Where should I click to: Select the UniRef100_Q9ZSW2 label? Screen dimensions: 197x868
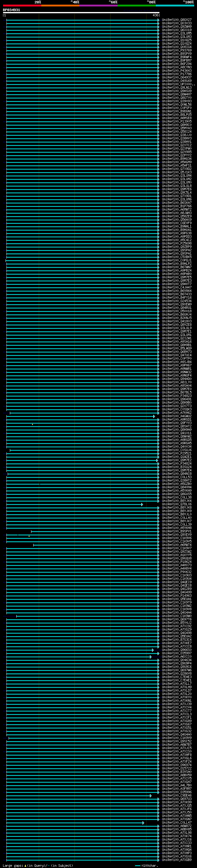coord(177,551)
